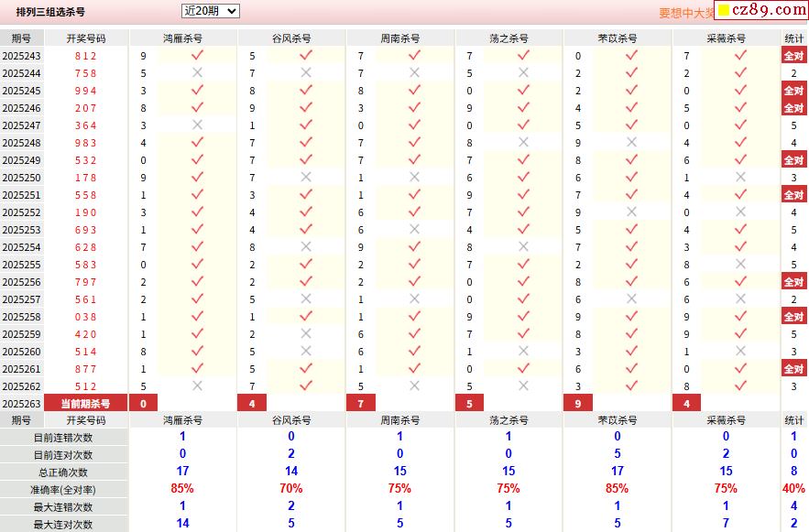Visit the cz89.com site link

click(x=762, y=10)
